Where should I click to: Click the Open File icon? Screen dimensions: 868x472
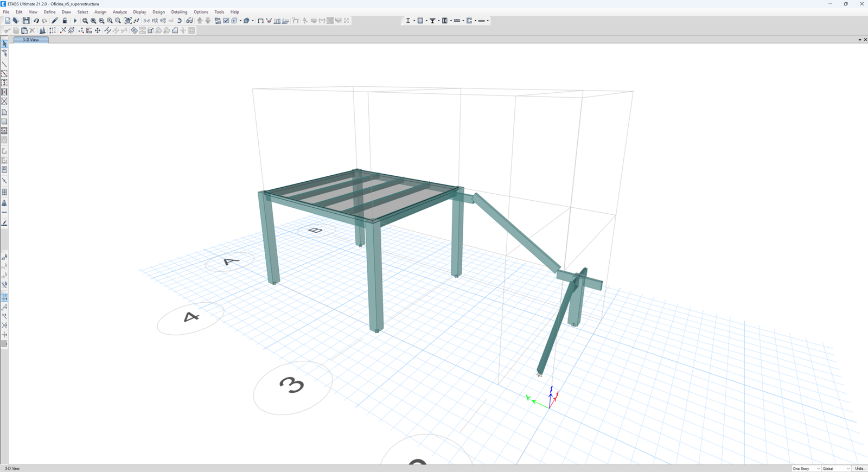coord(16,21)
